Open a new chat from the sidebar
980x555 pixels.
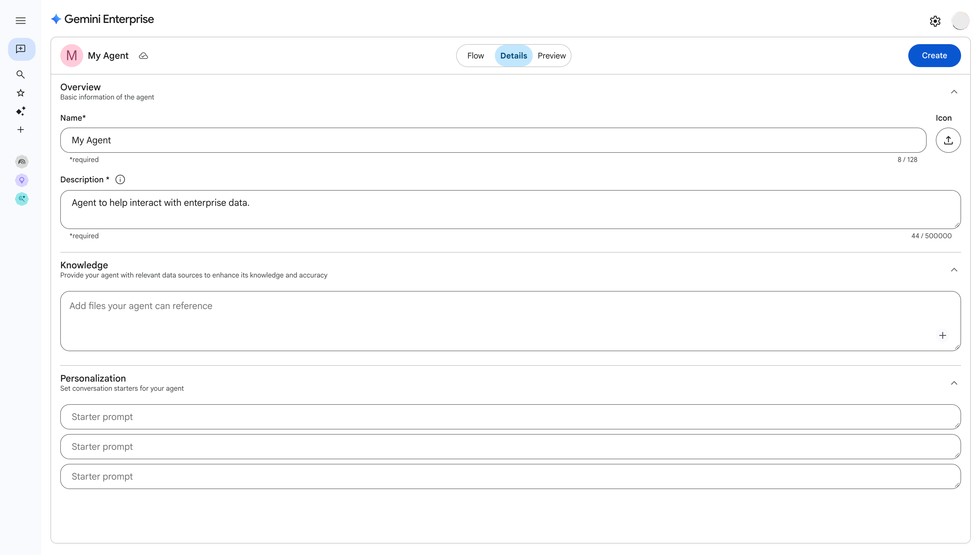[x=21, y=49]
